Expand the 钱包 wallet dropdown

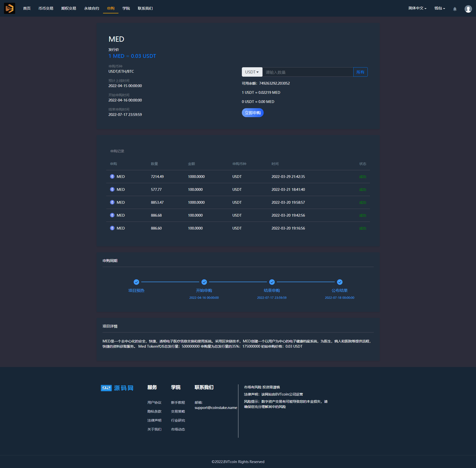(x=439, y=8)
